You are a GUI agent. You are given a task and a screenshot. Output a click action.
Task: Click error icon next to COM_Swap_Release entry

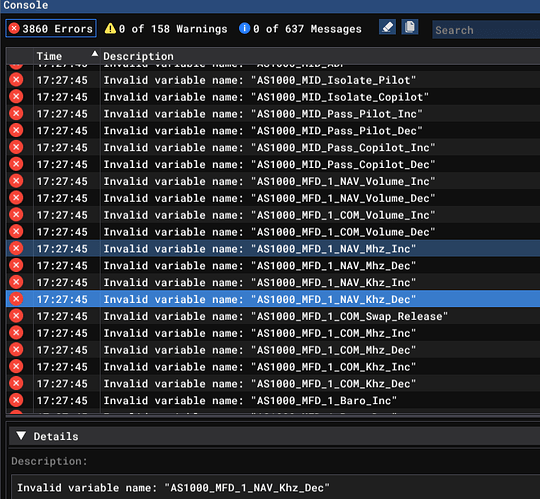point(16,316)
